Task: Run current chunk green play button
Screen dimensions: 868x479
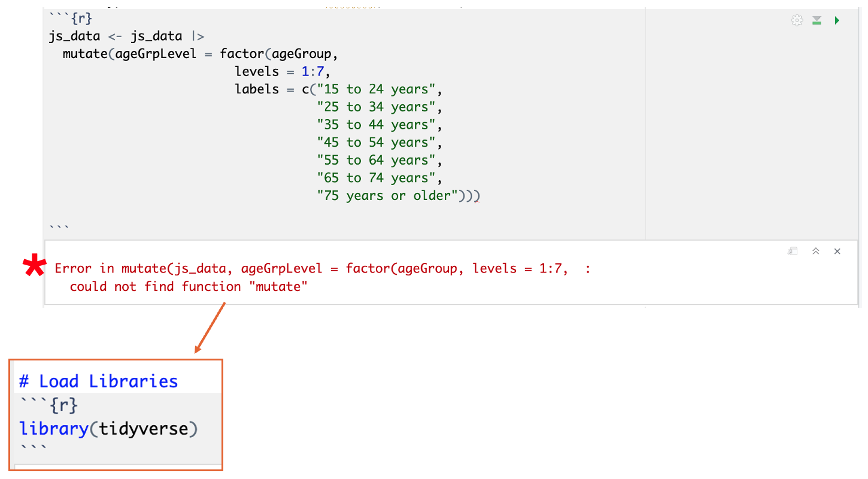Action: [837, 21]
